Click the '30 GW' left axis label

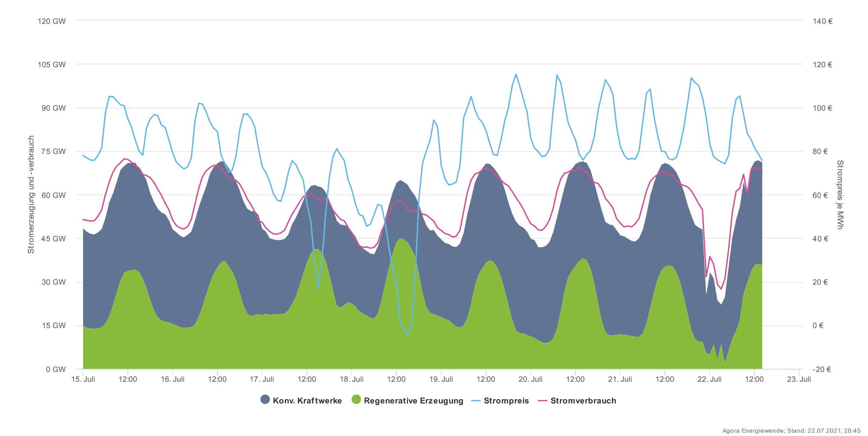click(54, 282)
